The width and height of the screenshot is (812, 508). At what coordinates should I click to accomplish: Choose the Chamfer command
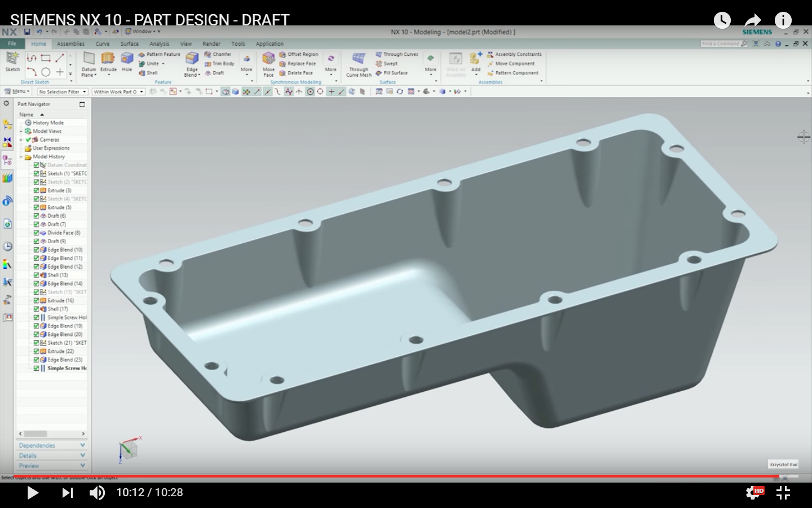(x=218, y=54)
